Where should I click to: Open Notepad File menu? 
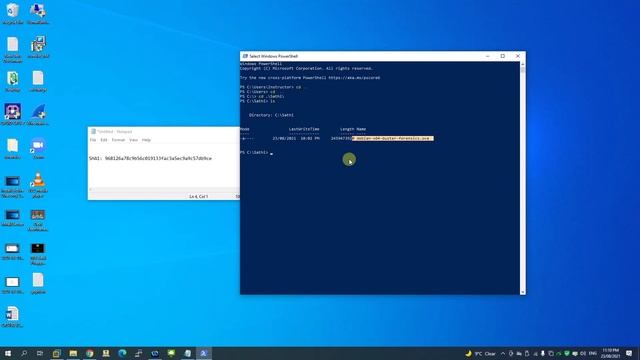click(x=93, y=140)
